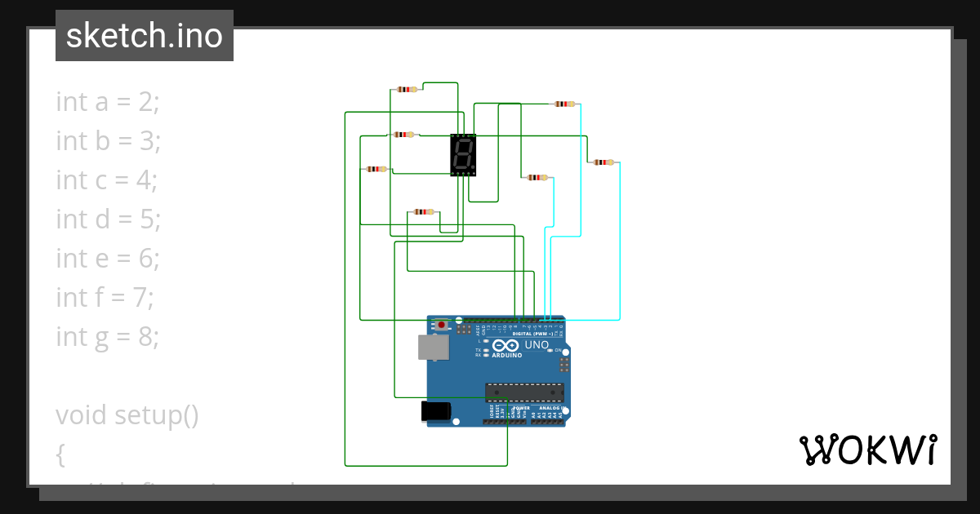Select the USB connector on the Arduino

coord(434,347)
